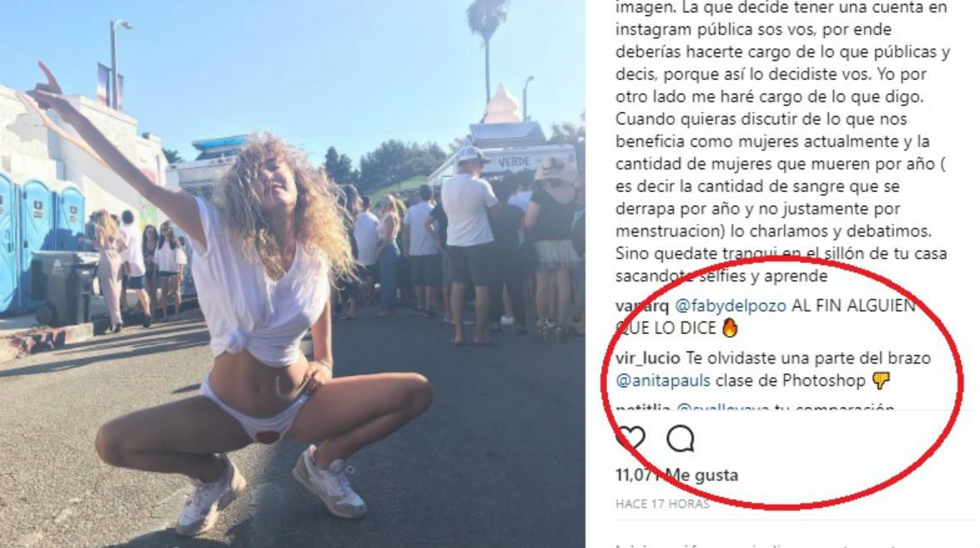Click the gray trash bin in the photo

[x=62, y=286]
